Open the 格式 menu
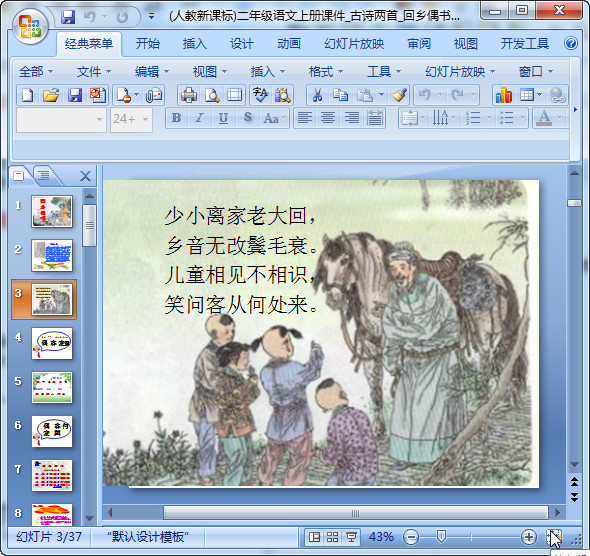The height and width of the screenshot is (556, 590). pos(325,71)
